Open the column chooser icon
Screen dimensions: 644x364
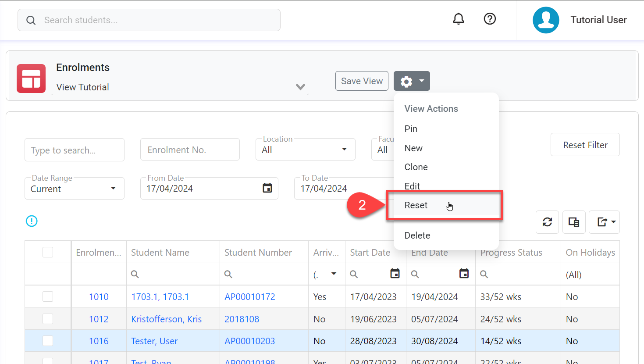point(573,222)
